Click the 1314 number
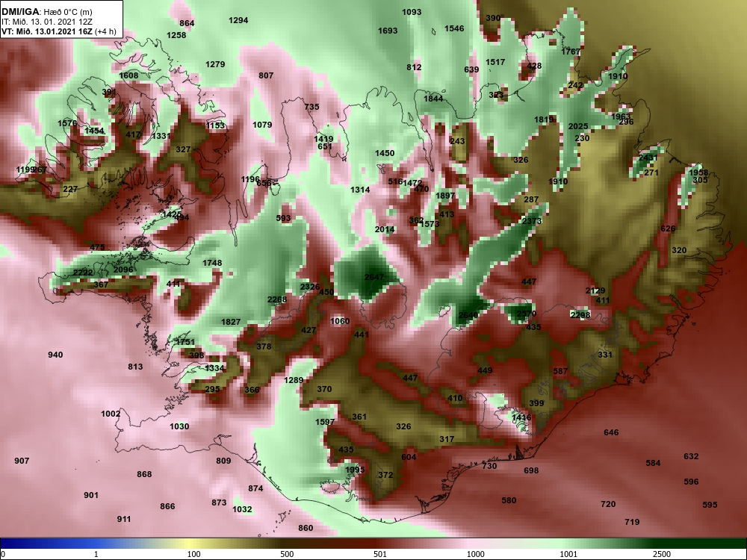 click(x=360, y=190)
